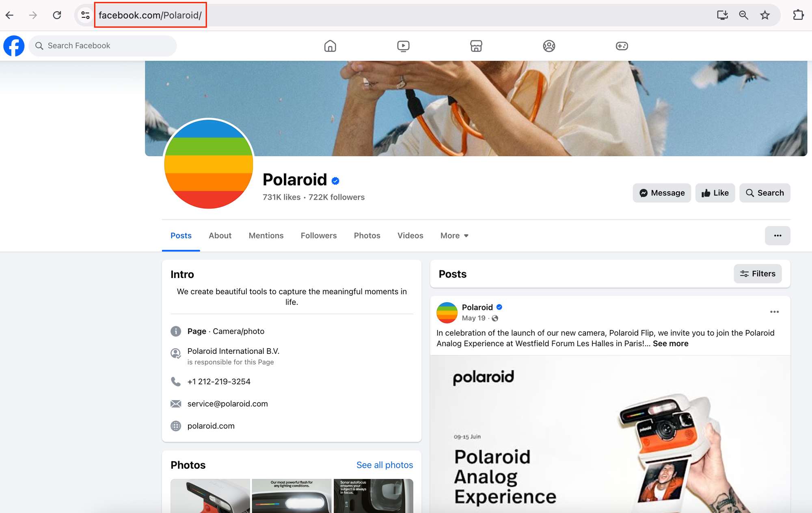This screenshot has height=513, width=812.
Task: Reload the page in browser
Action: [57, 15]
